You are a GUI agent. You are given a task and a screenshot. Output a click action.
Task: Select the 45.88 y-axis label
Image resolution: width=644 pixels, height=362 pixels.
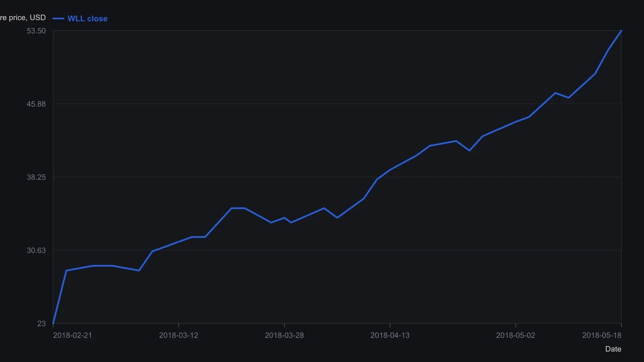[36, 104]
